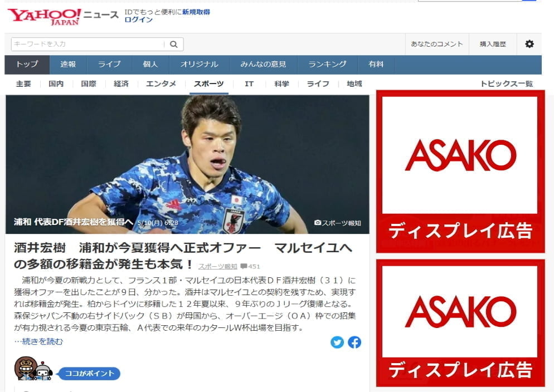Screen dimensions: 554x392
Task: Open the あなたのコメント button
Action: click(437, 44)
